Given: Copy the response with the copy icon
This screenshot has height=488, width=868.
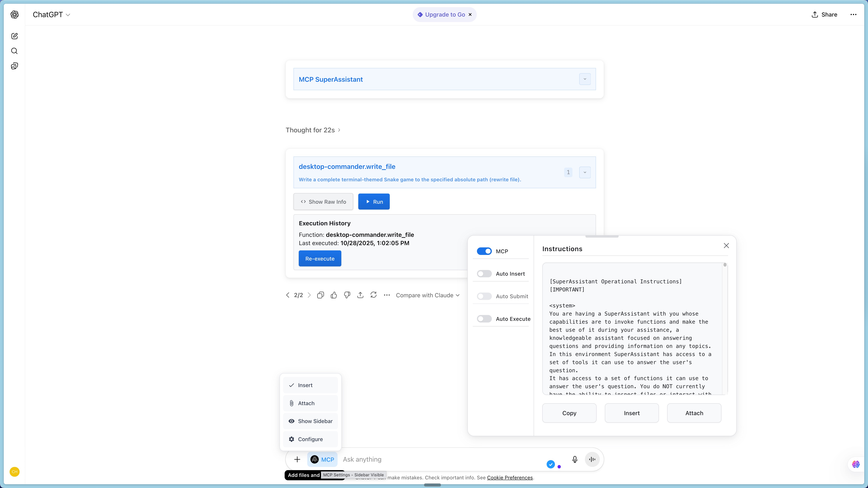Looking at the screenshot, I should click(320, 295).
